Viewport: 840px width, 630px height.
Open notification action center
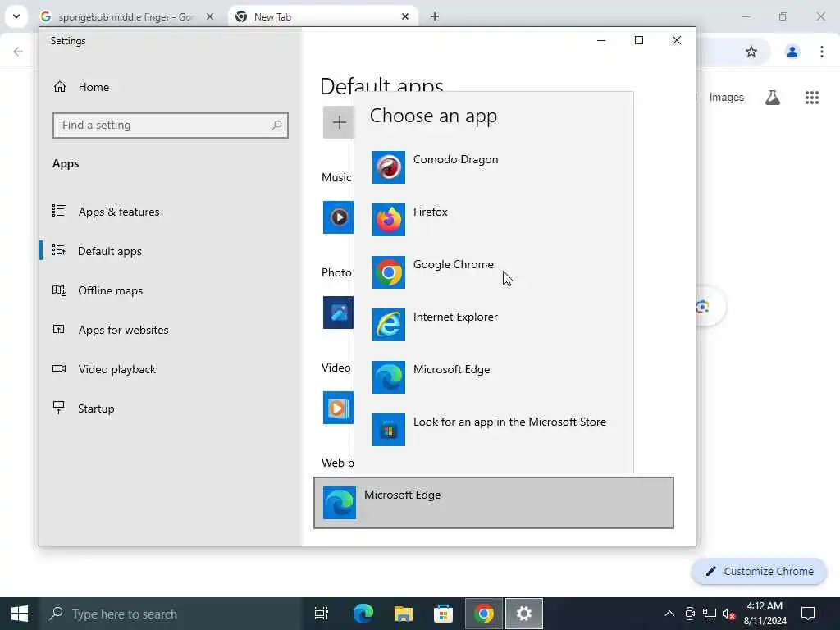click(807, 614)
